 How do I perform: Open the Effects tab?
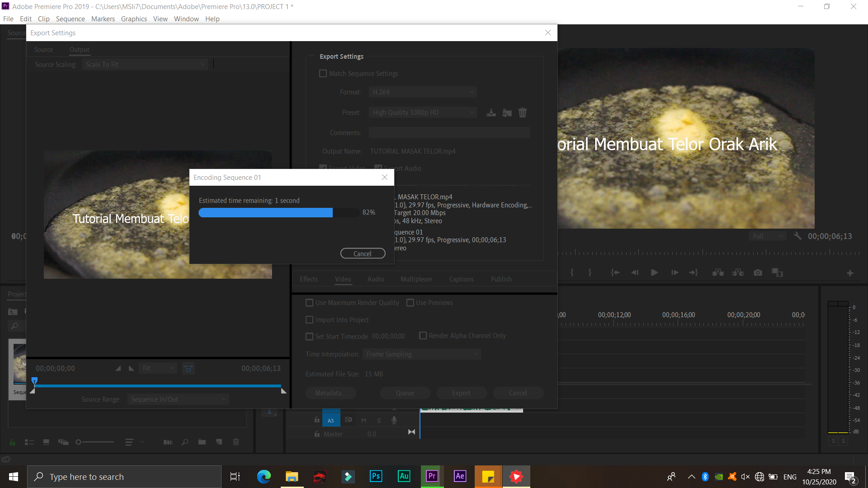click(309, 279)
